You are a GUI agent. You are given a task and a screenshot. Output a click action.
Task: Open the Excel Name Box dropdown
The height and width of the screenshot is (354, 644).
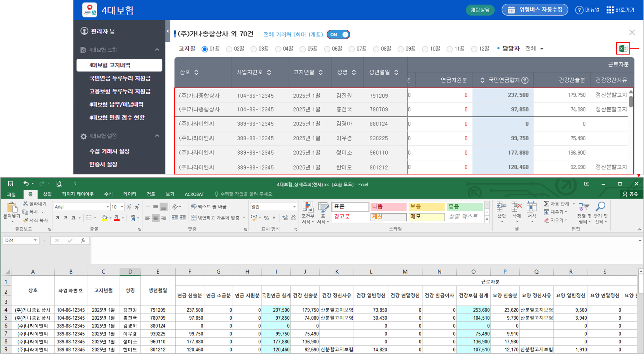pos(35,240)
